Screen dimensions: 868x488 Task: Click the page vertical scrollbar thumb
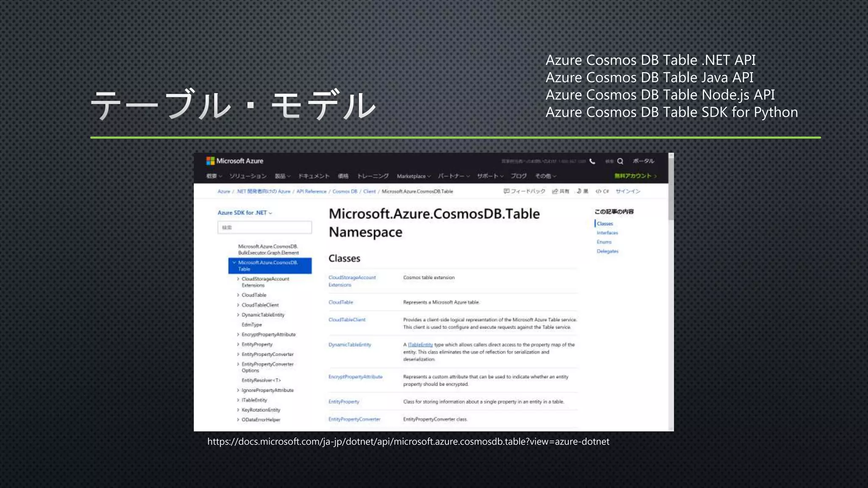click(671, 189)
